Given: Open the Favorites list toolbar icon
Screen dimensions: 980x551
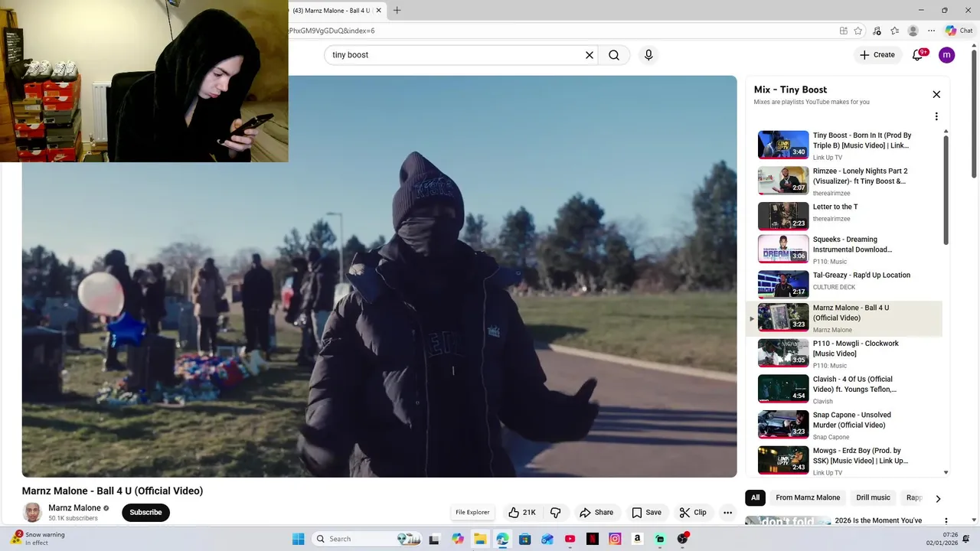Looking at the screenshot, I should [x=894, y=31].
